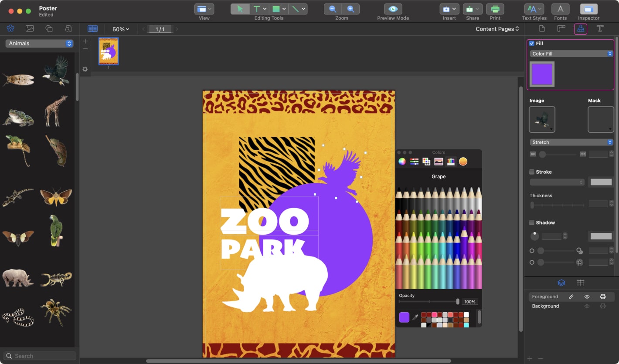Image resolution: width=619 pixels, height=364 pixels.
Task: Open the Color Fill type dropdown
Action: 571,53
